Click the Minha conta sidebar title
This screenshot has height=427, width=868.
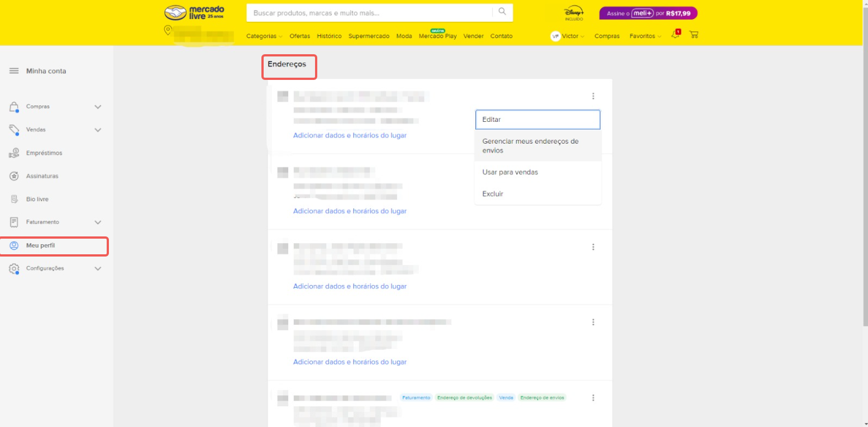click(46, 71)
